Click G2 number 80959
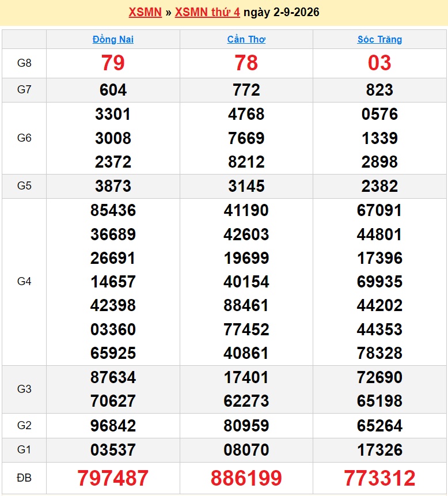The height and width of the screenshot is (496, 448). (x=246, y=426)
